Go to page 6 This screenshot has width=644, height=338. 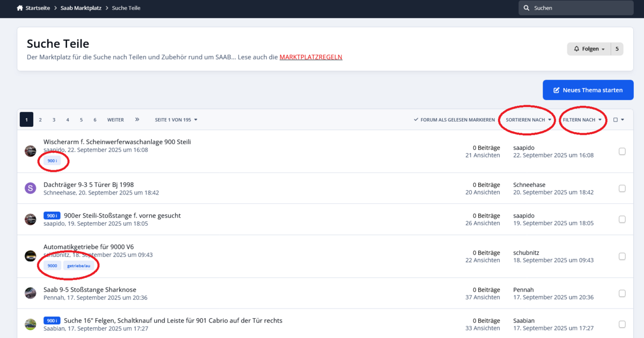[x=95, y=120]
